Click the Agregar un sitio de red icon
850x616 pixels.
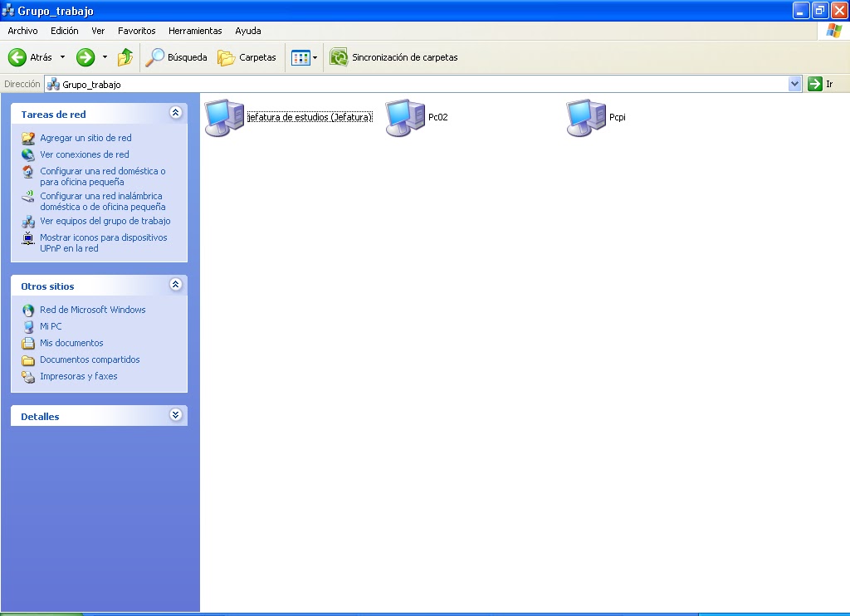pyautogui.click(x=28, y=139)
